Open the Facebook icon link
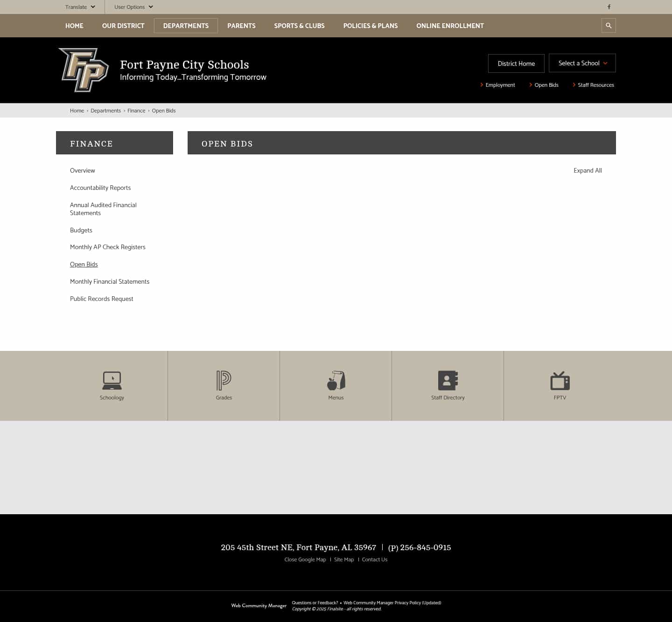 (x=609, y=7)
